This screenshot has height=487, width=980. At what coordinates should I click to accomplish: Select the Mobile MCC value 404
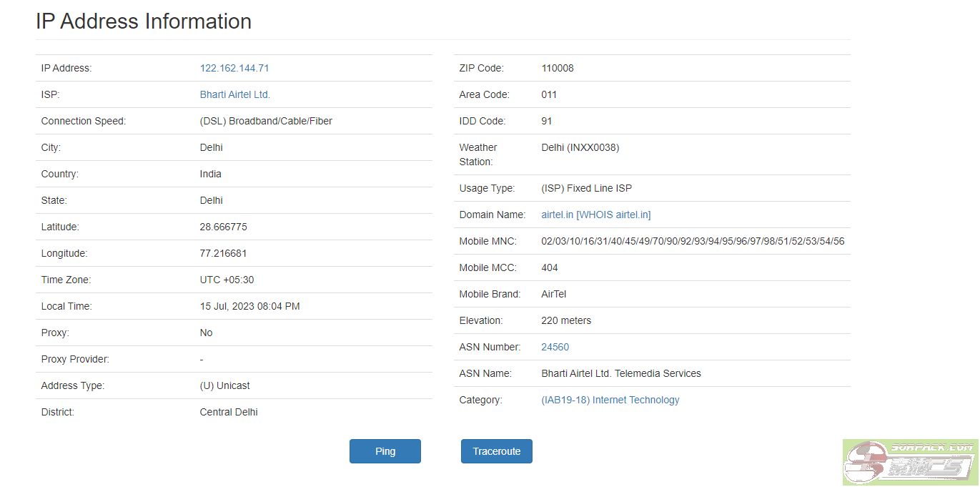pos(550,267)
